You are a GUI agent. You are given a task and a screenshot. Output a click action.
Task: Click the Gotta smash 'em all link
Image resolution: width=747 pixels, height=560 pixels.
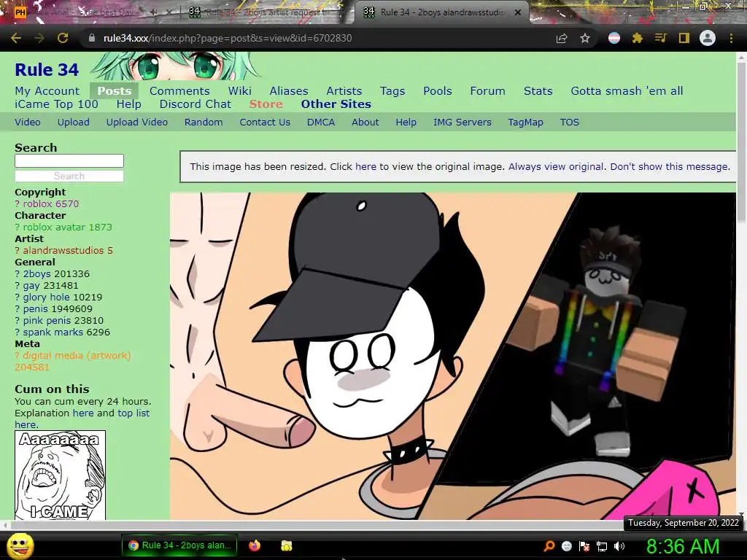(x=627, y=91)
